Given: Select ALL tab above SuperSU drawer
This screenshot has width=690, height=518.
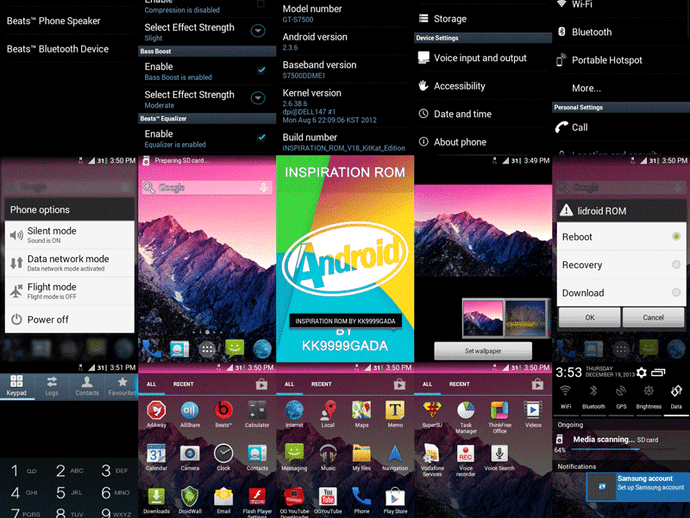Looking at the screenshot, I should pyautogui.click(x=427, y=384).
